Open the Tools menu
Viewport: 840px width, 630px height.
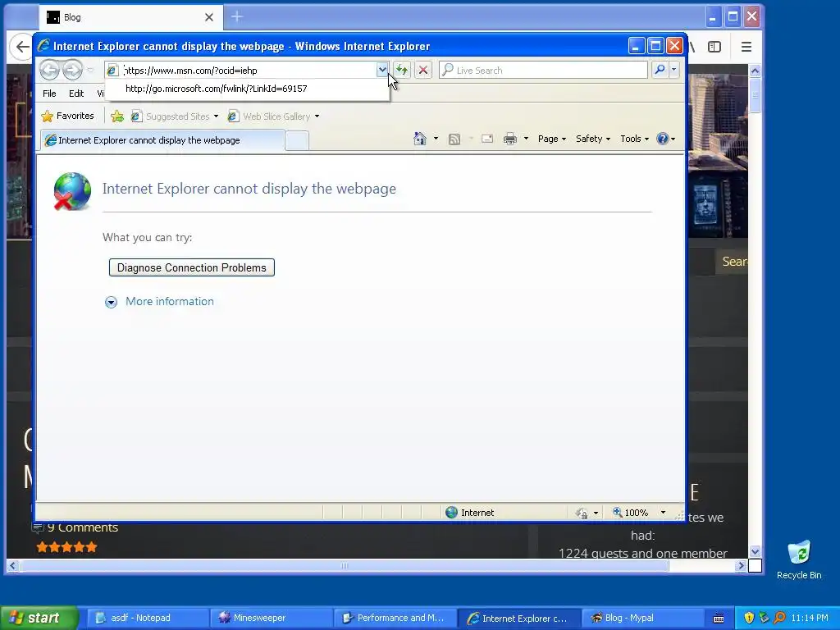point(634,139)
